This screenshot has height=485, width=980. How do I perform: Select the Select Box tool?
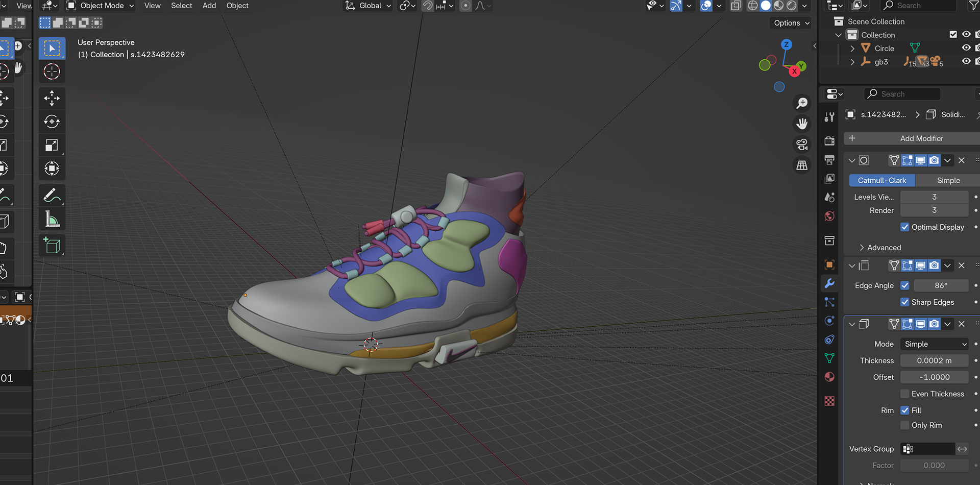[x=52, y=48]
